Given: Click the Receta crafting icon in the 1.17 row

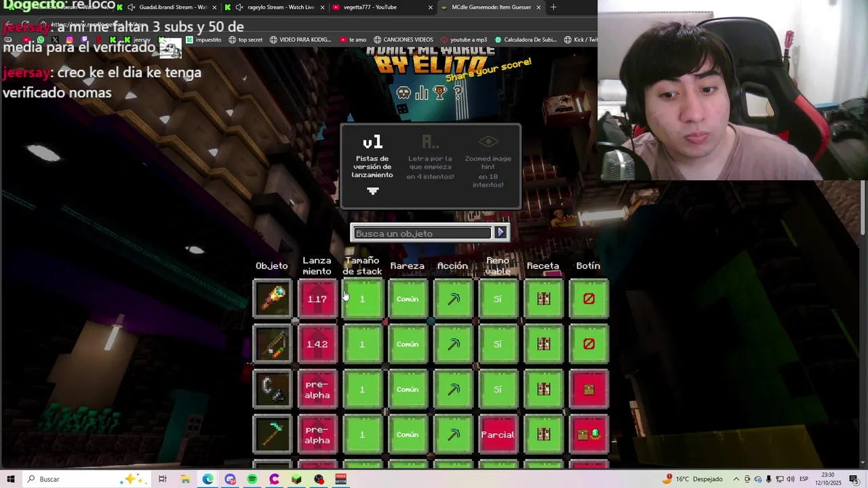Looking at the screenshot, I should pos(543,299).
